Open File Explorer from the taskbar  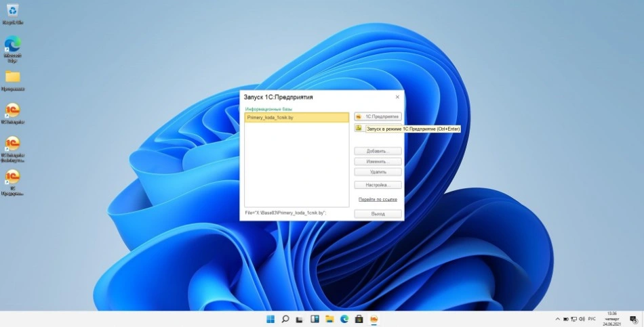tap(329, 319)
